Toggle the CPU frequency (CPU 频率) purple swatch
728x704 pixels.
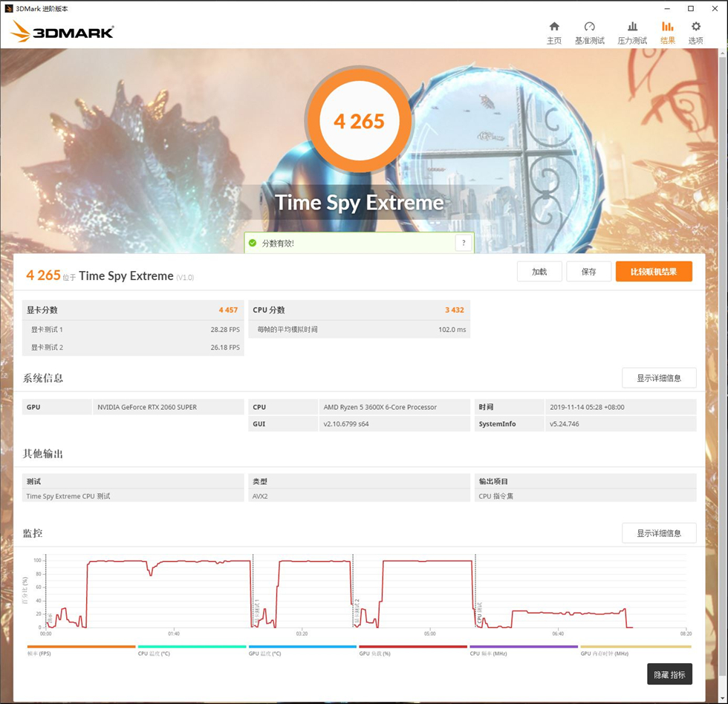coord(523,647)
